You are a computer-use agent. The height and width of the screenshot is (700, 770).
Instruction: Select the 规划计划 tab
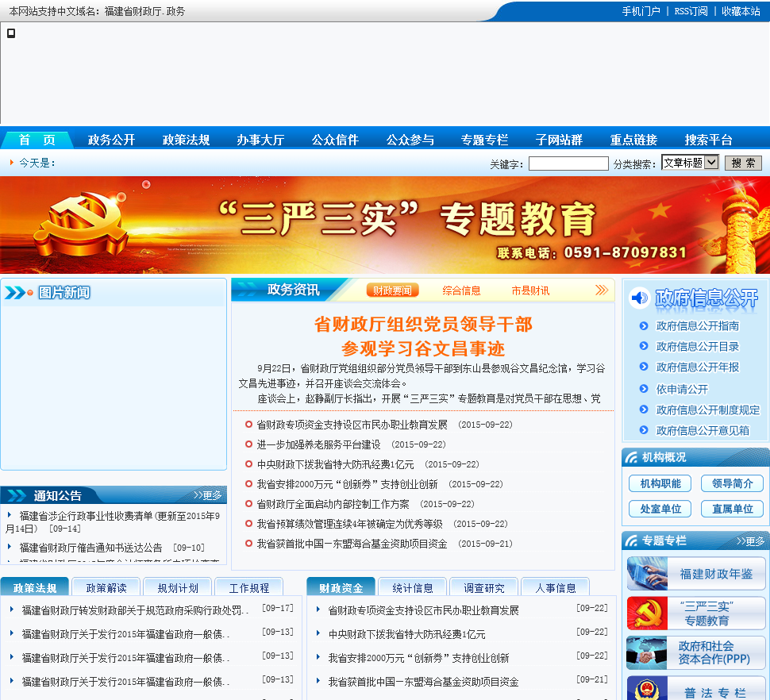pos(178,587)
